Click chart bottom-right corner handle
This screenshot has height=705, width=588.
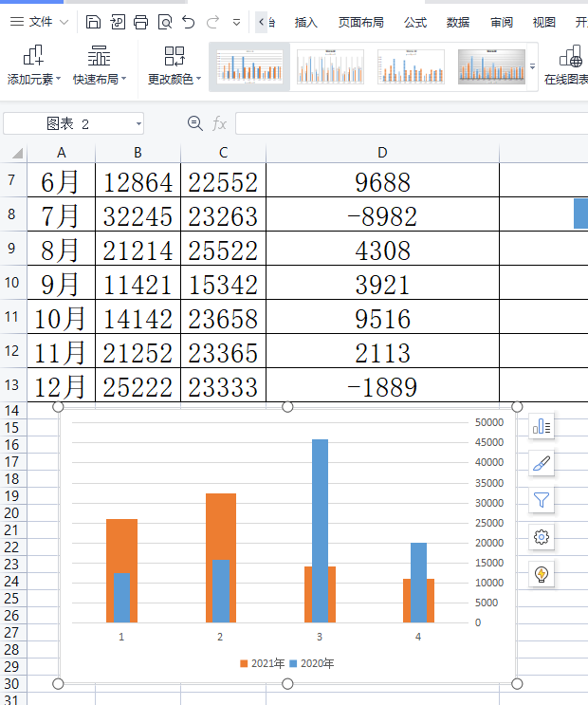click(517, 684)
